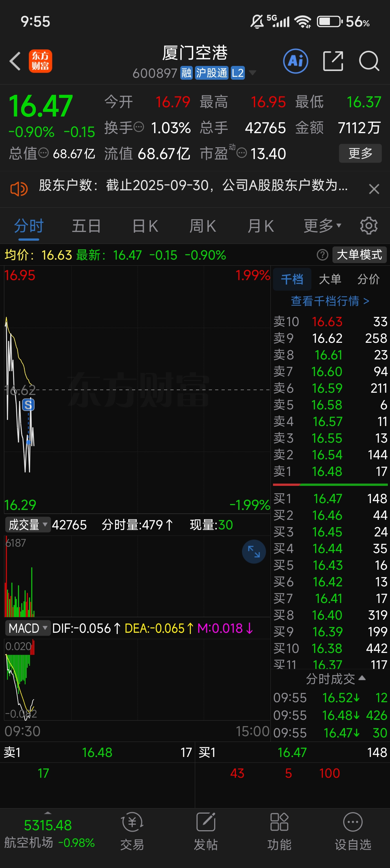Select the 大单 tab

[x=330, y=279]
